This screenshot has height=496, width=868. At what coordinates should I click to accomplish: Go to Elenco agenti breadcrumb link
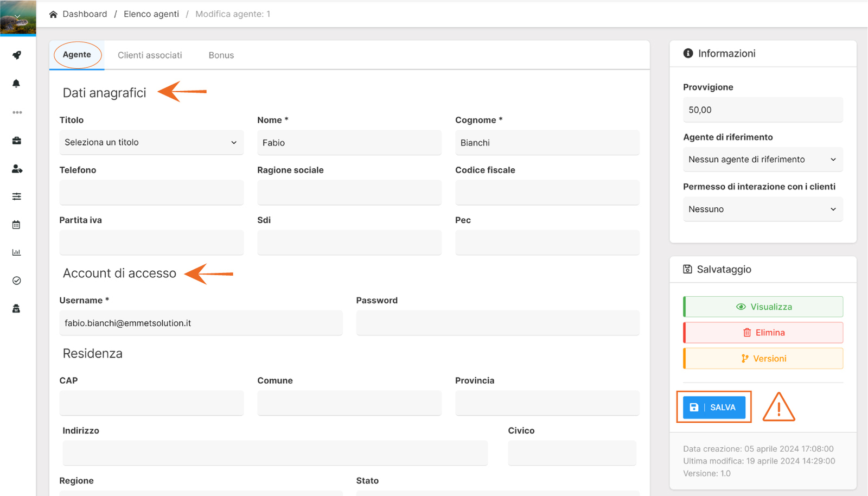click(151, 14)
